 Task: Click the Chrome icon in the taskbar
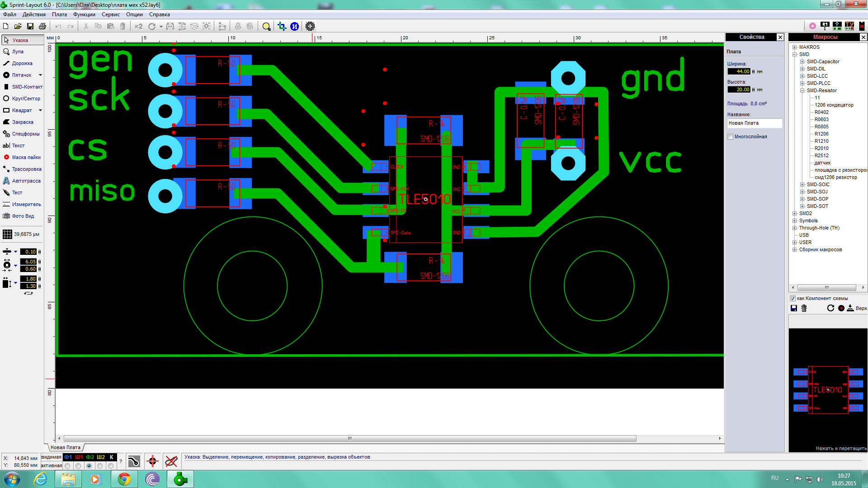[124, 479]
